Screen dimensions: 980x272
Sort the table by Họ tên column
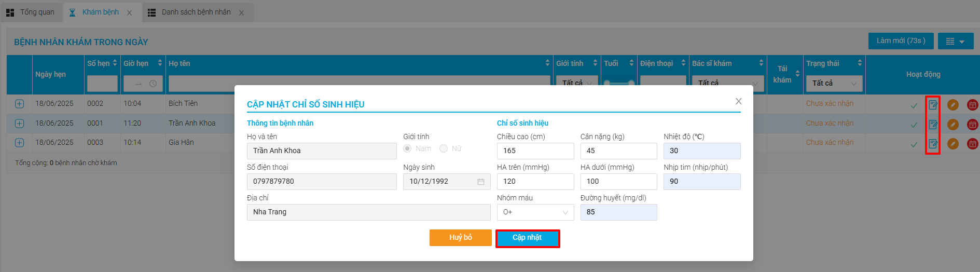point(547,63)
